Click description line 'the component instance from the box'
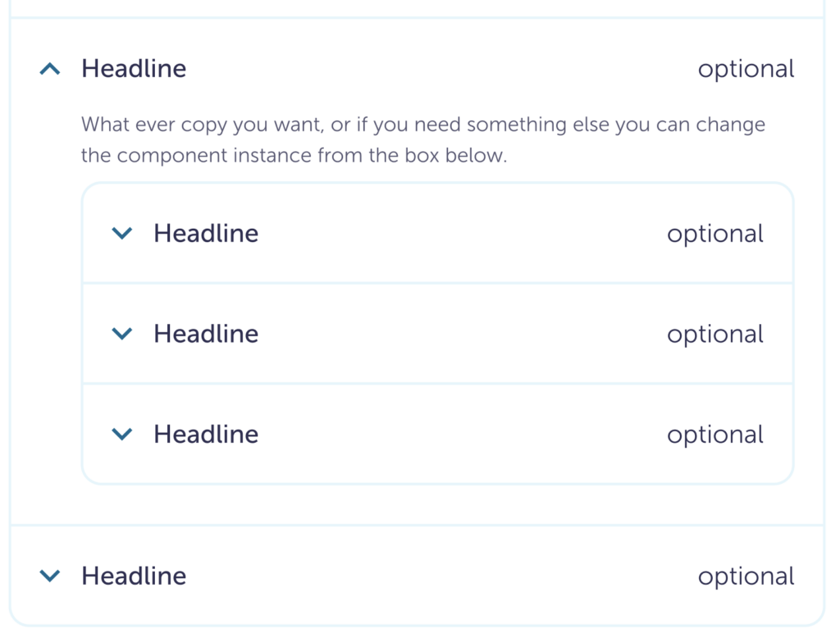This screenshot has width=840, height=638. click(294, 156)
